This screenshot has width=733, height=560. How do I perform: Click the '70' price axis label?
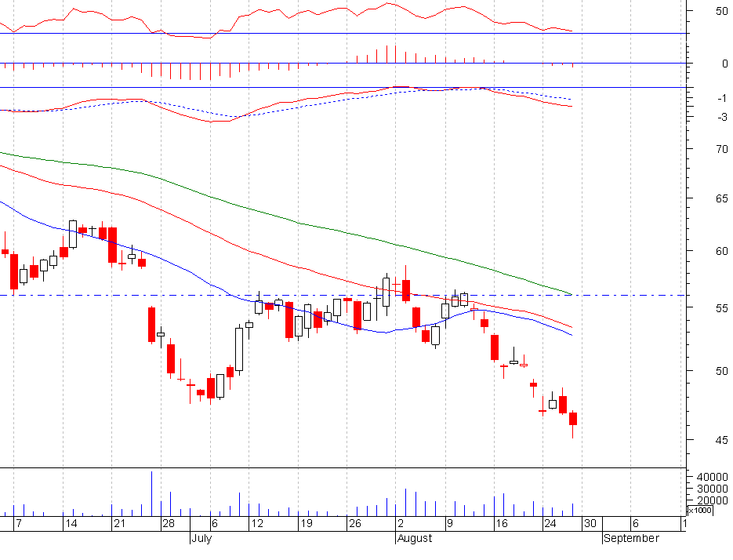click(x=722, y=149)
